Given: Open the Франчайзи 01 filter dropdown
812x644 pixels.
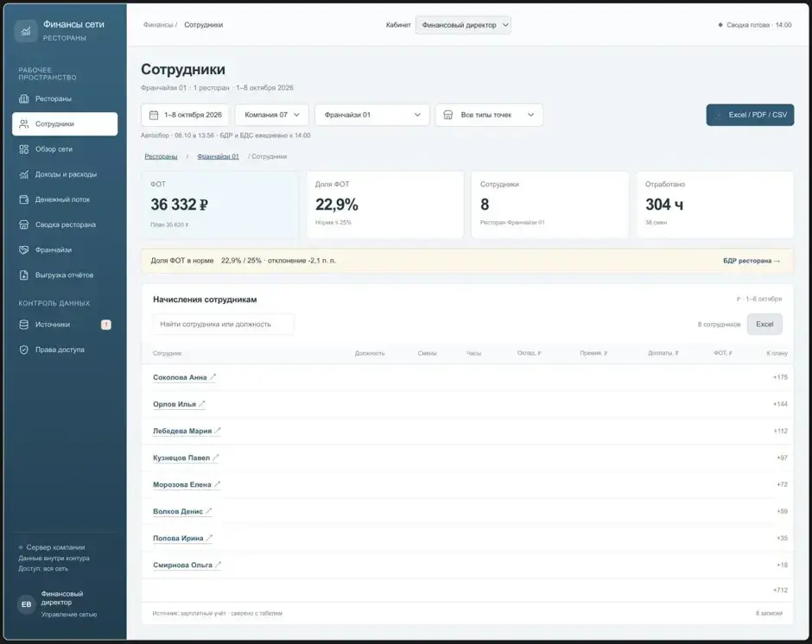Looking at the screenshot, I should (371, 115).
